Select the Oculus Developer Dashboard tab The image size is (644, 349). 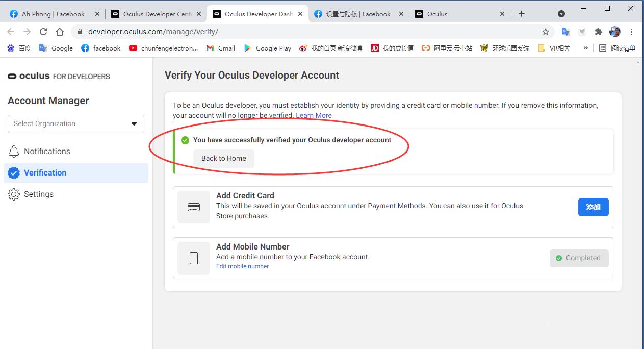258,14
